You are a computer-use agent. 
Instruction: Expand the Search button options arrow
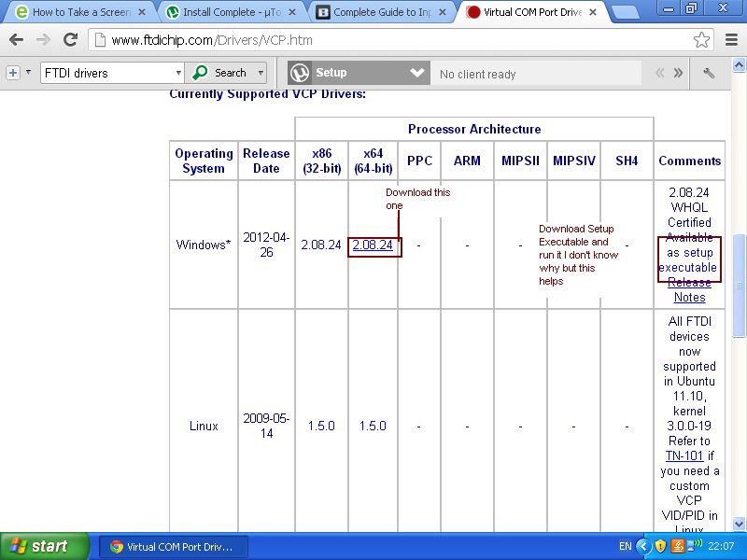(261, 73)
